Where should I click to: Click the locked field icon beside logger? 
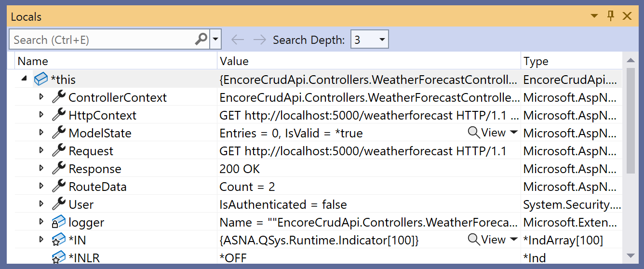pos(59,222)
